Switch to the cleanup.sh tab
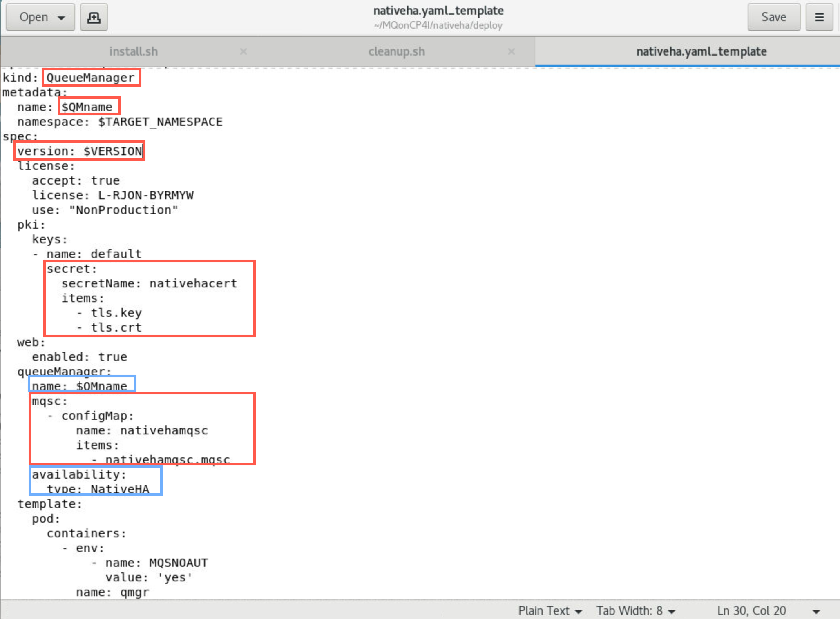The width and height of the screenshot is (840, 619). click(397, 51)
